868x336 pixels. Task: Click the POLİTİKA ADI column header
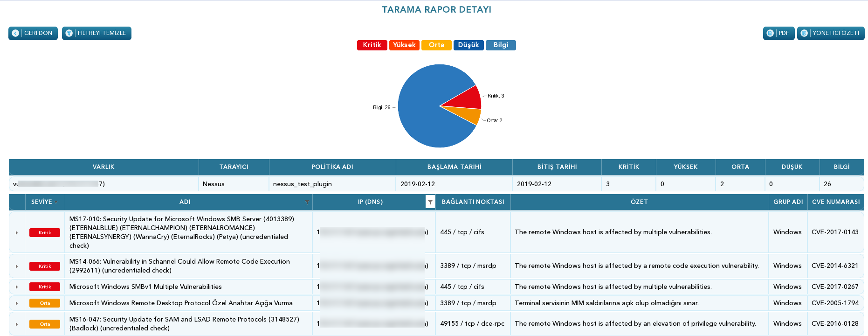[x=332, y=167]
